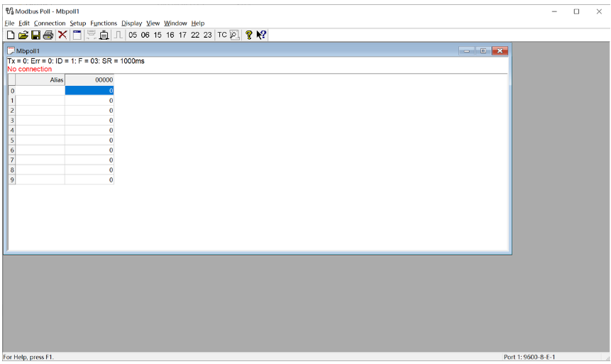Screen dimensions: 611x364
Task: Maximize the Modbus Poll main window
Action: pyautogui.click(x=576, y=11)
